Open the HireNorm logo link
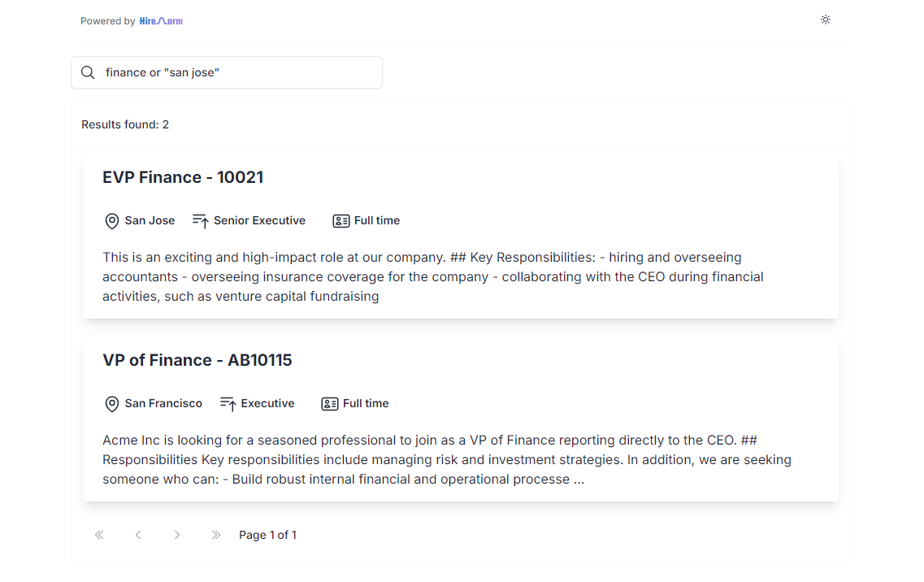Viewport: 924px width, 582px height. tap(161, 21)
